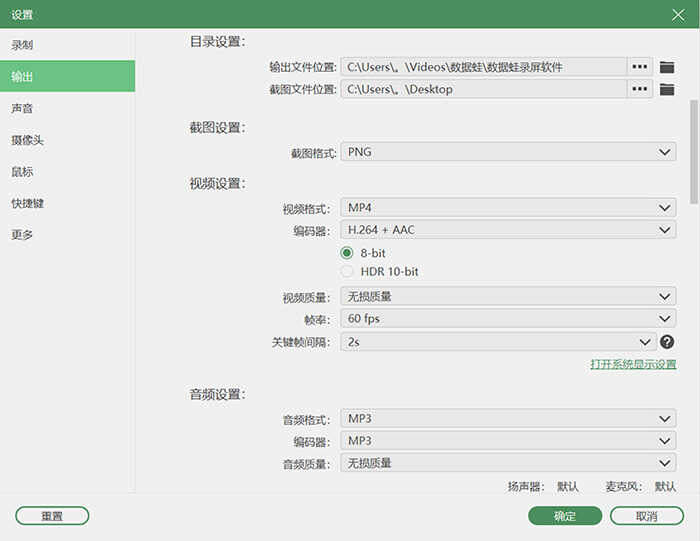Click the screenshot file path field
This screenshot has width=700, height=541.
pyautogui.click(x=484, y=89)
